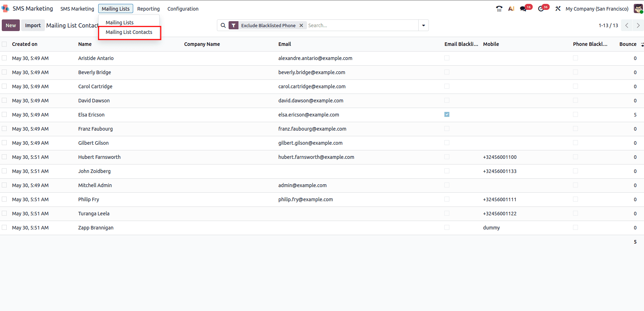This screenshot has height=311, width=644.
Task: Open the AI assistant icon
Action: 511,9
